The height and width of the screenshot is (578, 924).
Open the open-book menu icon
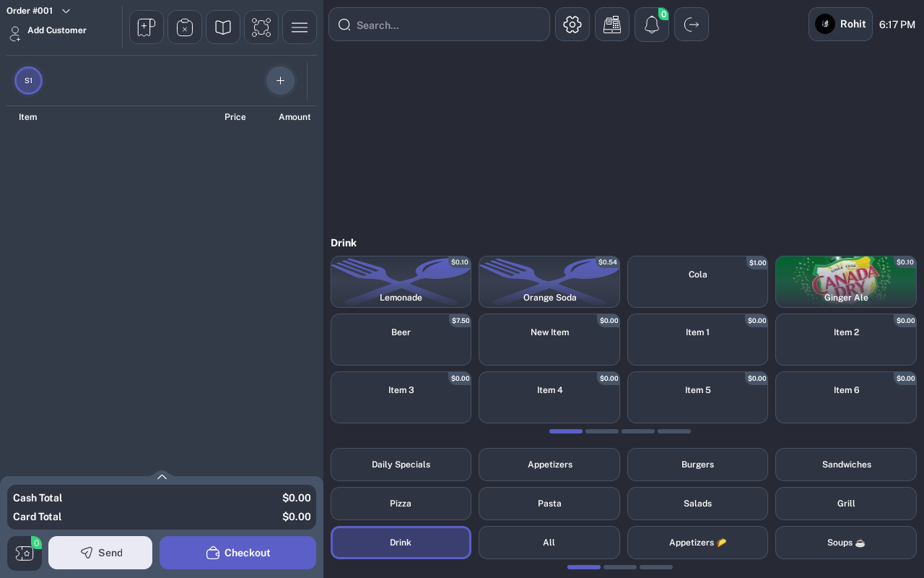[x=223, y=27]
